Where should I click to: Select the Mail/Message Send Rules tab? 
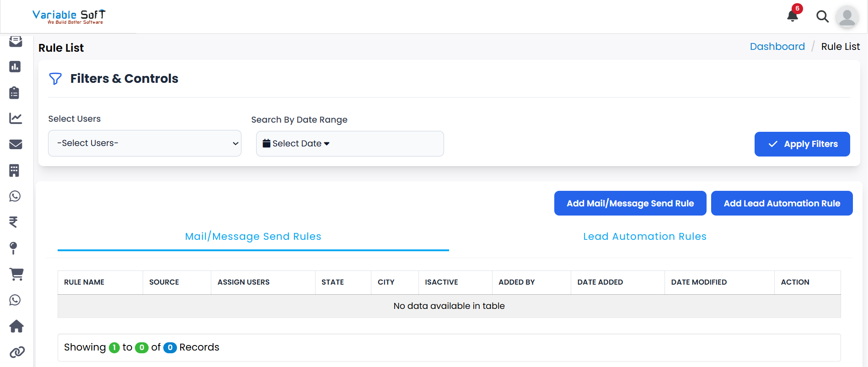[253, 237]
